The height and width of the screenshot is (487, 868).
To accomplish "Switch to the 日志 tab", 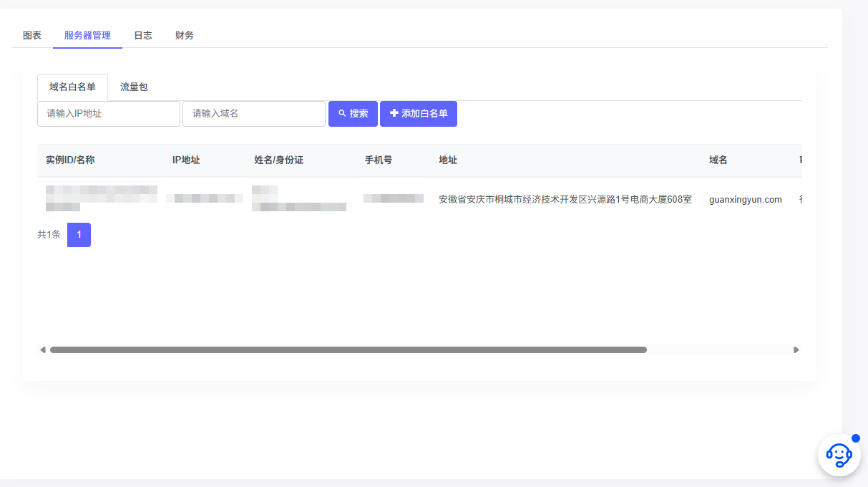I will click(142, 34).
